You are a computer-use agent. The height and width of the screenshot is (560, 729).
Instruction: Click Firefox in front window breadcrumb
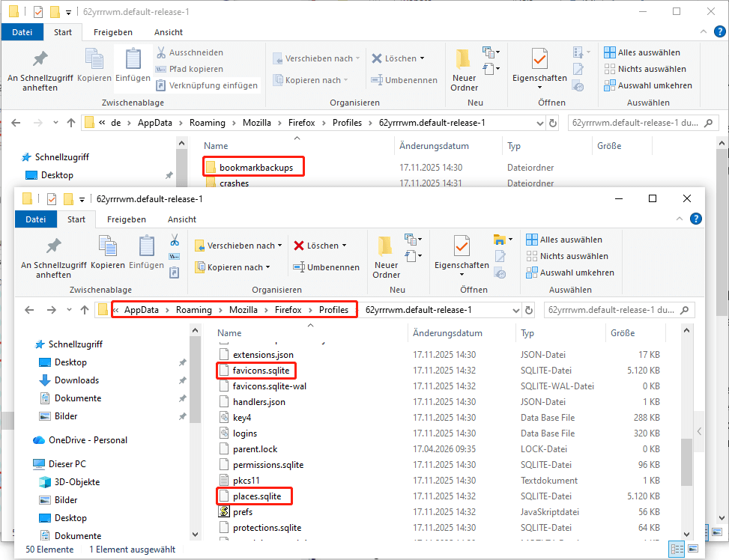coord(288,310)
